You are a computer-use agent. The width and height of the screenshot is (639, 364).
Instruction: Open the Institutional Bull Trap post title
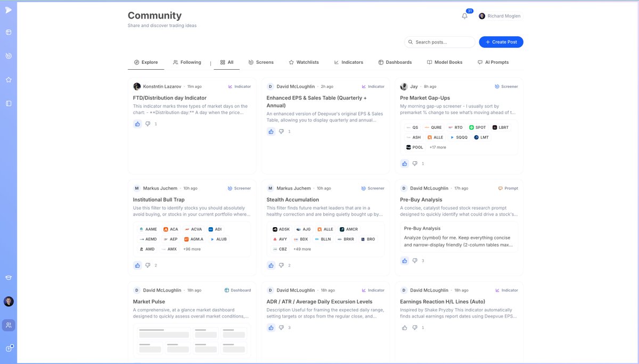coord(159,200)
